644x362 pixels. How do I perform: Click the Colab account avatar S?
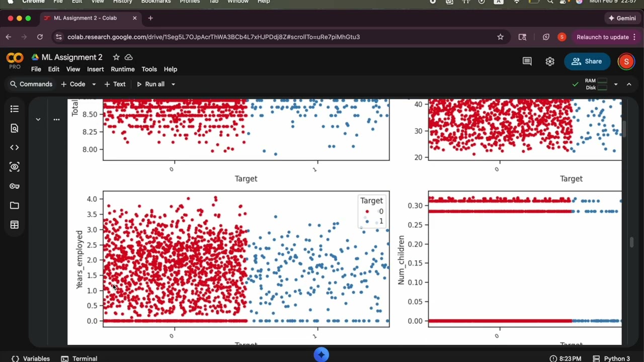[x=626, y=61]
